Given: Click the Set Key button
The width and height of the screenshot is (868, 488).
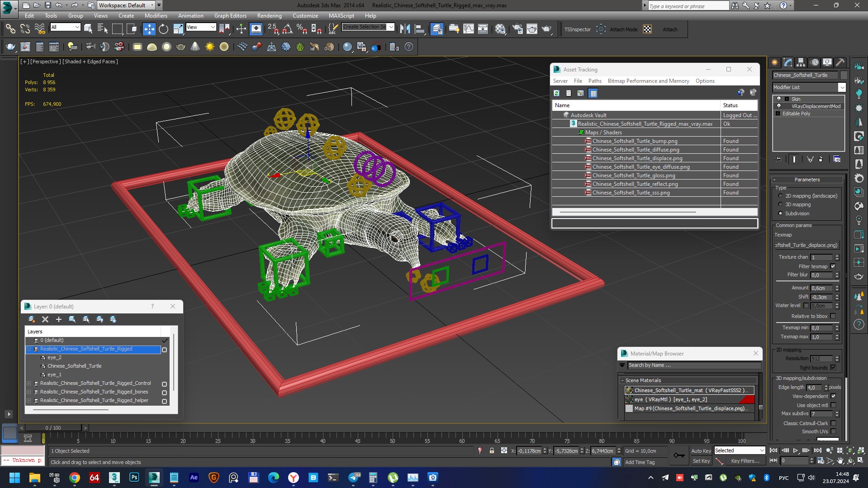Looking at the screenshot, I should coord(701,461).
